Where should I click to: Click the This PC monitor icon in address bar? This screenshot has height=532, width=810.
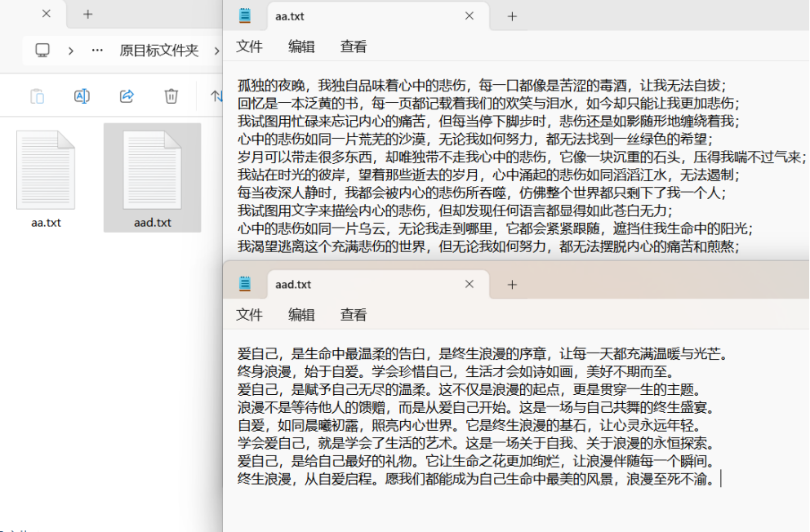[x=42, y=50]
